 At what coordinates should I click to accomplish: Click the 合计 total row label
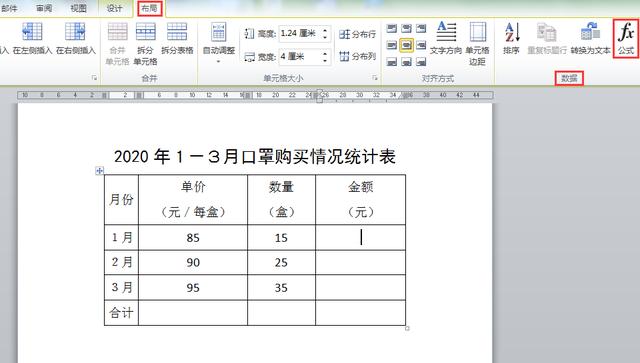(x=121, y=313)
